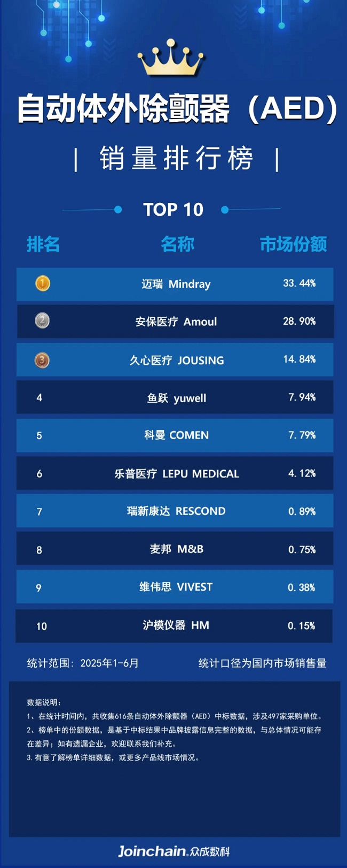Click the 沪模仪器 HM entry
Screen dimensions: 347x868
(x=176, y=625)
